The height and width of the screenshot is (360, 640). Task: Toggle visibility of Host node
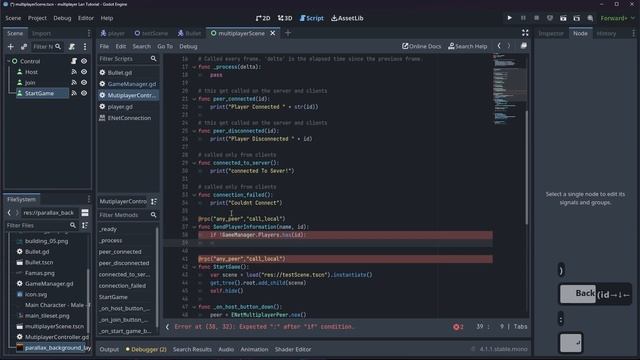click(x=84, y=72)
